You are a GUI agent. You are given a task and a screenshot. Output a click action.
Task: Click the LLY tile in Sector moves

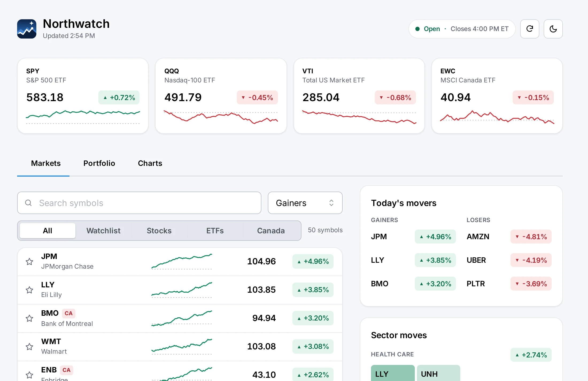click(x=393, y=373)
